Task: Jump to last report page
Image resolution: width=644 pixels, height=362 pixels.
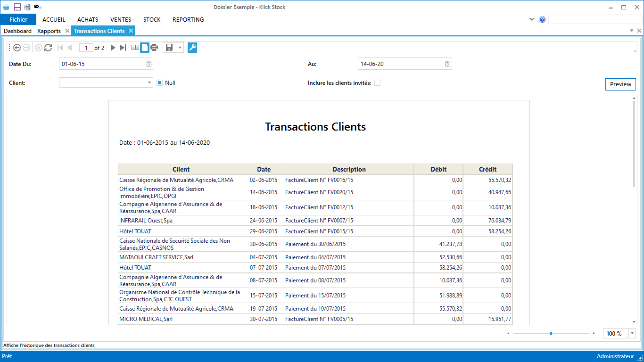Action: [x=123, y=48]
